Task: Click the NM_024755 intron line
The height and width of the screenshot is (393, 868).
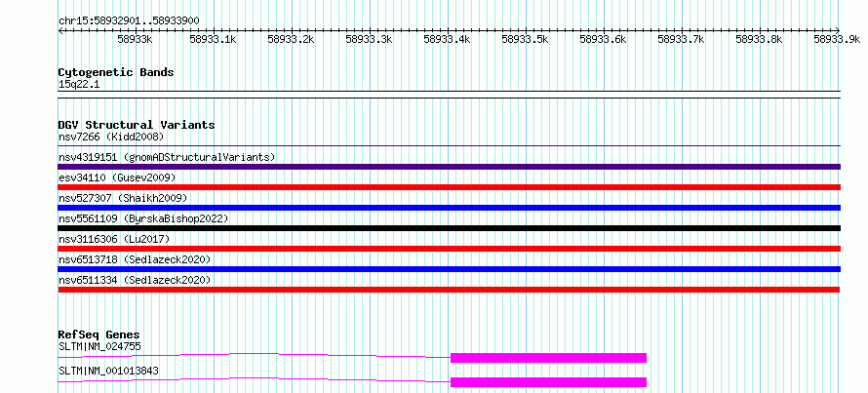Action: 255,354
